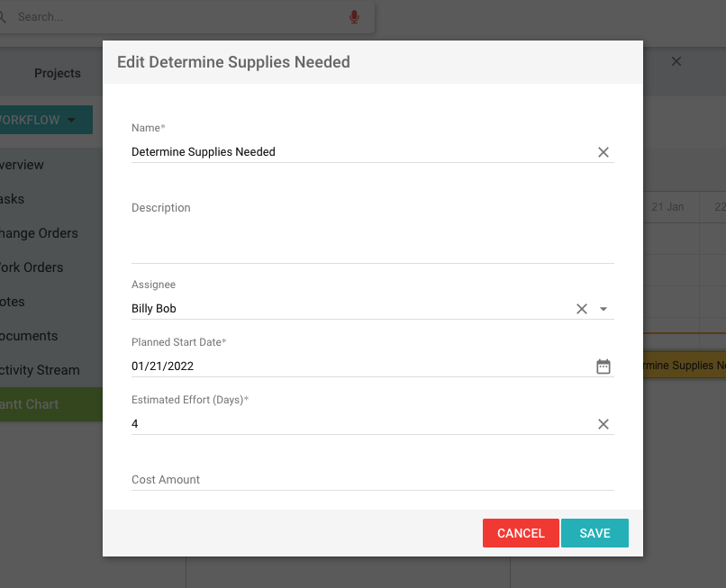
Task: Clear the Billy Bob assignee selection
Action: [582, 309]
